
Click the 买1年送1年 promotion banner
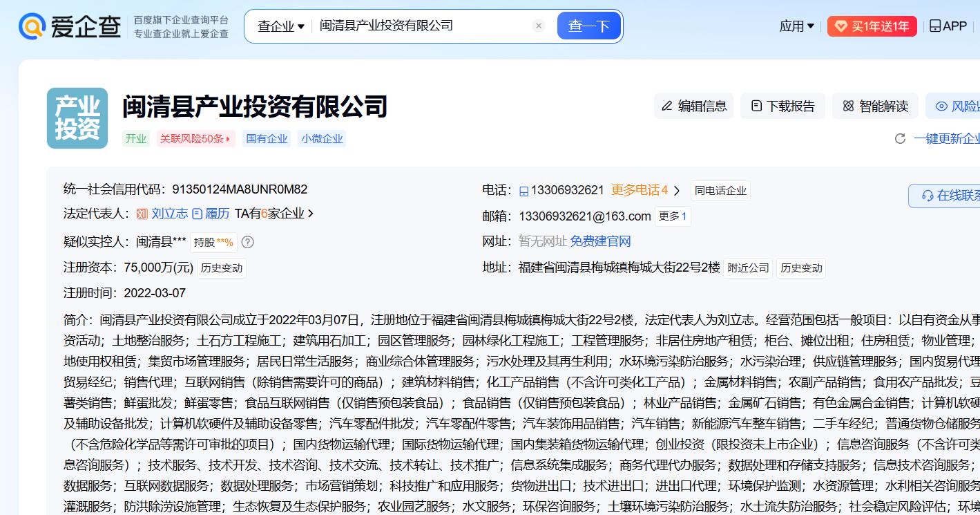click(872, 26)
